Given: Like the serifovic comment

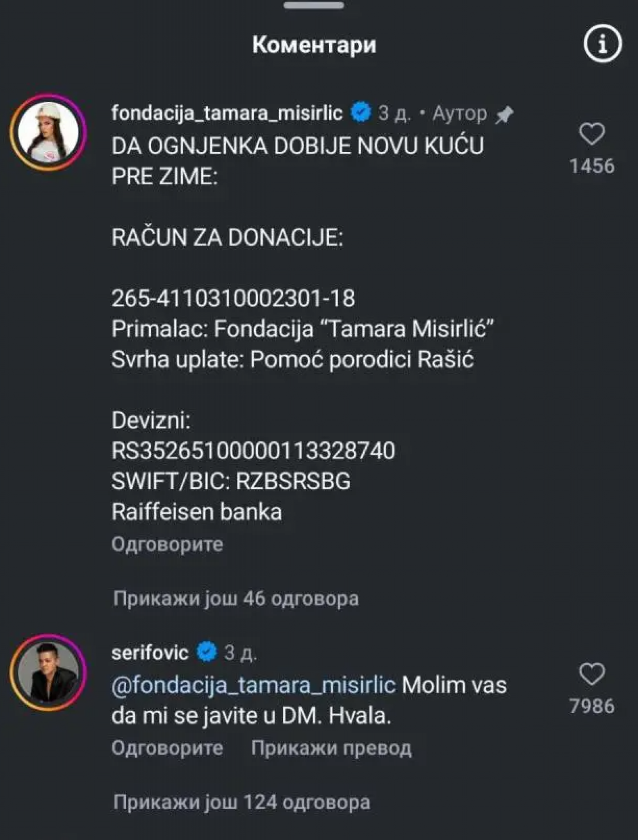Looking at the screenshot, I should pyautogui.click(x=592, y=674).
